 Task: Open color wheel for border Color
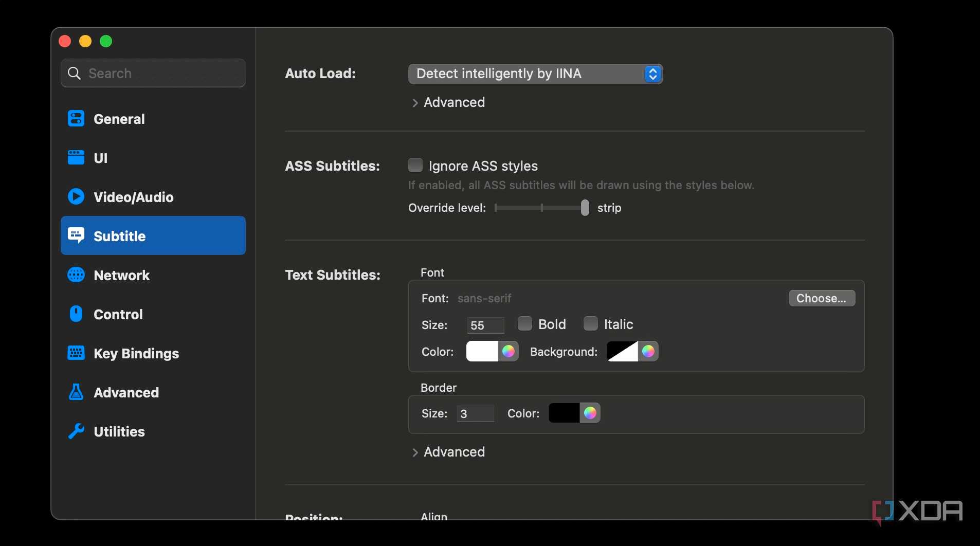[x=590, y=413]
